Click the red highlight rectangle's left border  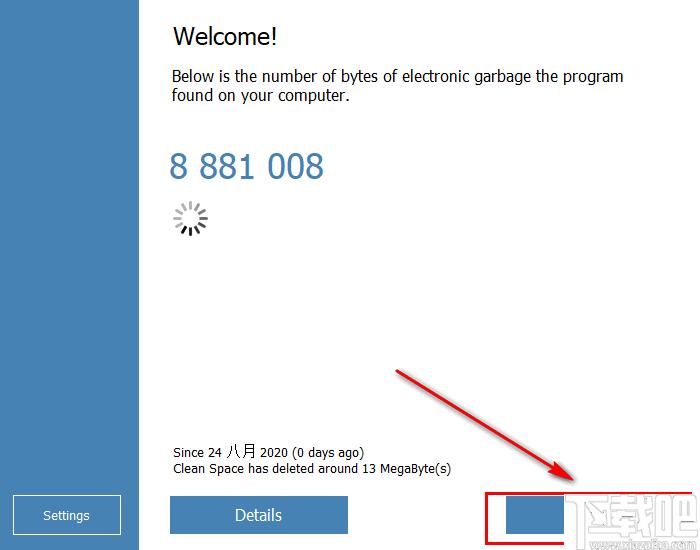(x=486, y=518)
